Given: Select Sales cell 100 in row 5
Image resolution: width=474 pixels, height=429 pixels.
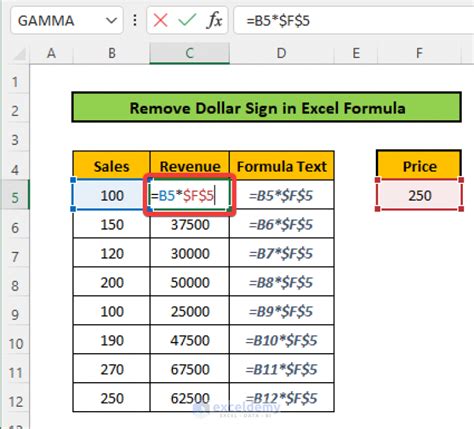Looking at the screenshot, I should coord(111,195).
